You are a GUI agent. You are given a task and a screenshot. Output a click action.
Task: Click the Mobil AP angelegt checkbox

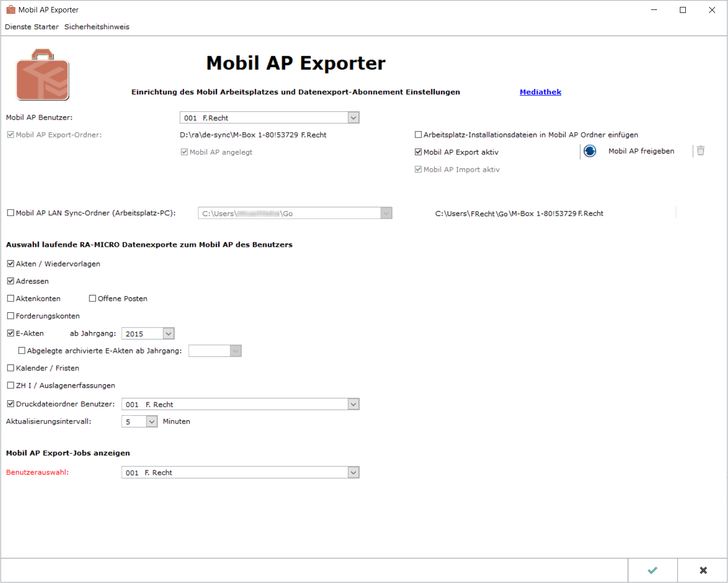click(184, 152)
